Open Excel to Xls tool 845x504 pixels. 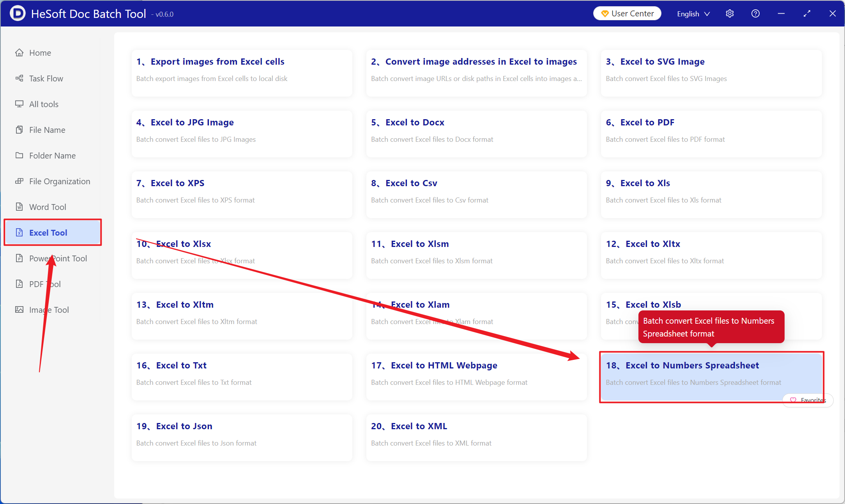click(711, 195)
